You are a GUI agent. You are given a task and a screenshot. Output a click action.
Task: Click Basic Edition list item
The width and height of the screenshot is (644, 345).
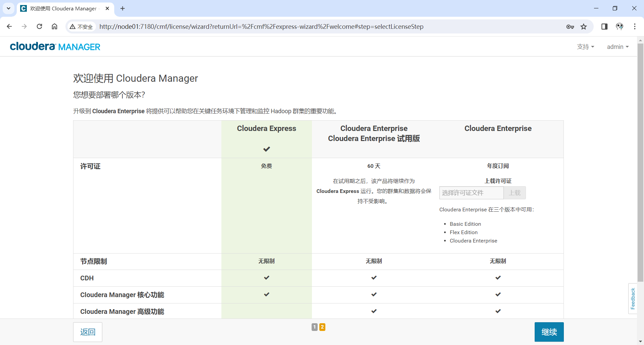click(x=465, y=224)
